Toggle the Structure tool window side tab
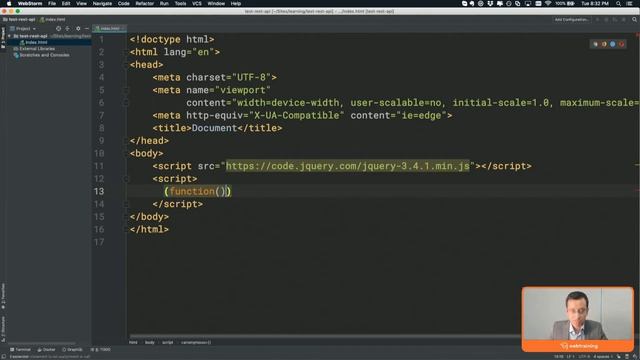This screenshot has height=360, width=640. [3, 329]
